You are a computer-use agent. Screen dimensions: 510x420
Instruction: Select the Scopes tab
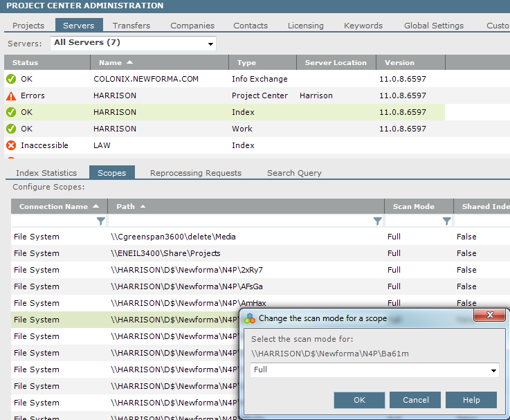click(x=112, y=173)
